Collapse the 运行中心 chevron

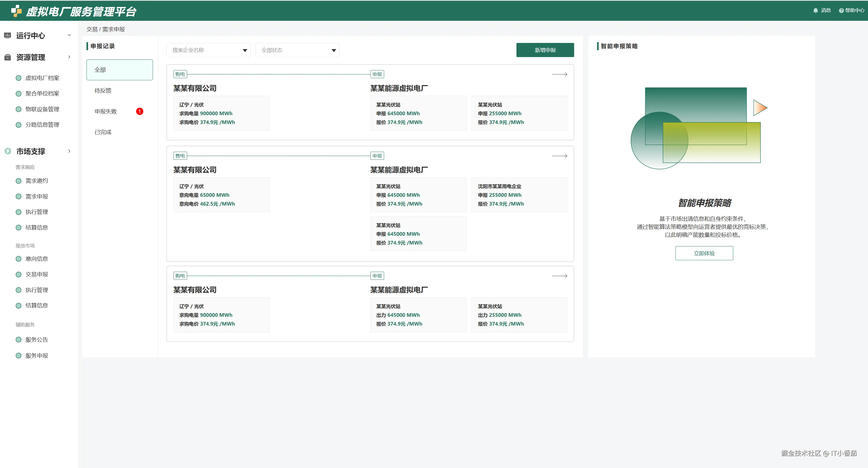pyautogui.click(x=69, y=35)
